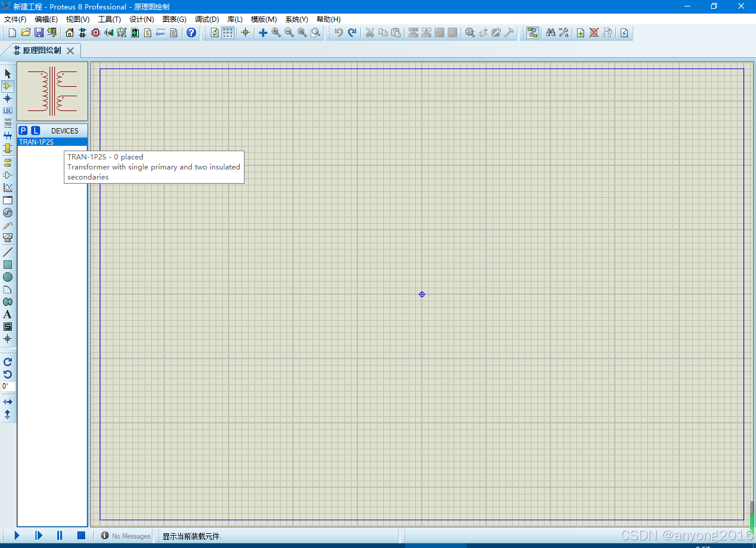Image resolution: width=756 pixels, height=548 pixels.
Task: Redraw the schematic display
Action: pyautogui.click(x=214, y=32)
